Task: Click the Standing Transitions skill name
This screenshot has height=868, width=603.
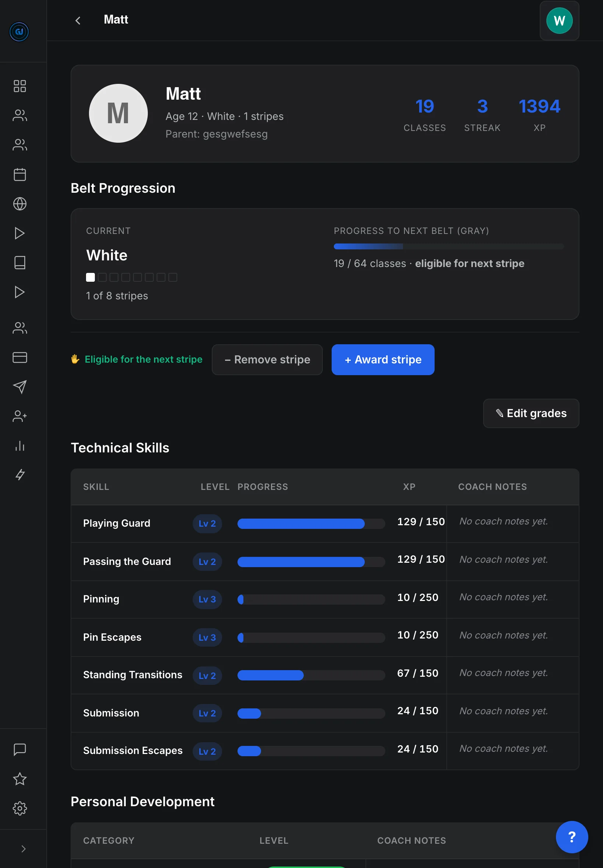Action: click(133, 675)
